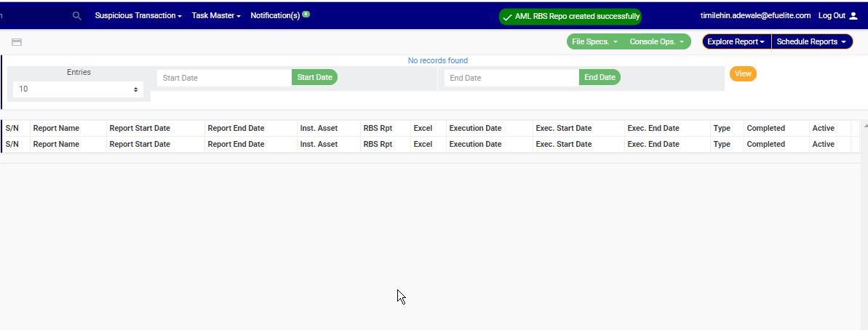868x330 pixels.
Task: Open the Entries count selector
Action: click(79, 89)
